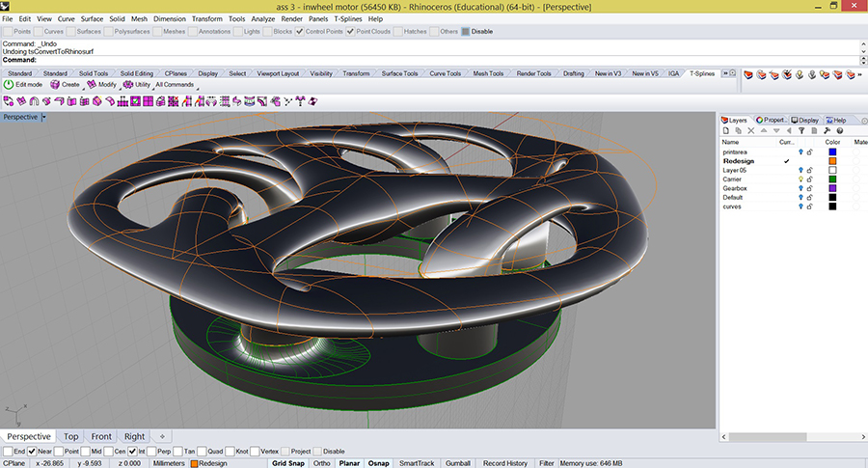Viewport: 868px width, 468px height.
Task: Click the new layer icon in Layers panel
Action: point(726,130)
